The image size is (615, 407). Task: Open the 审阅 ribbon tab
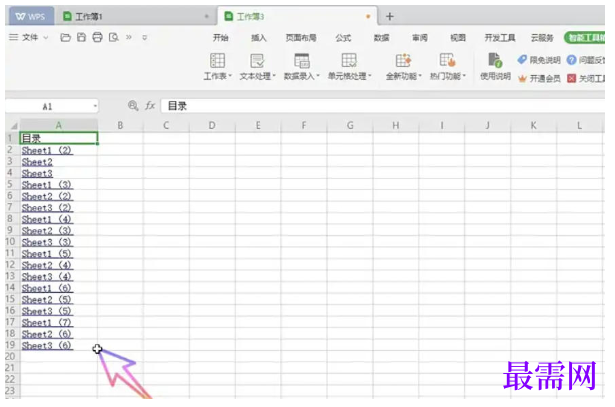[x=419, y=38]
